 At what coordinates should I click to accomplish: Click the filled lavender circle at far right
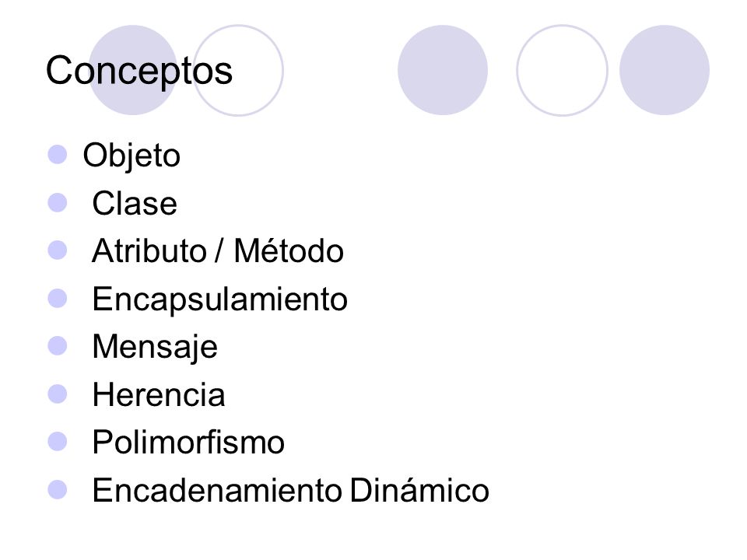[664, 70]
